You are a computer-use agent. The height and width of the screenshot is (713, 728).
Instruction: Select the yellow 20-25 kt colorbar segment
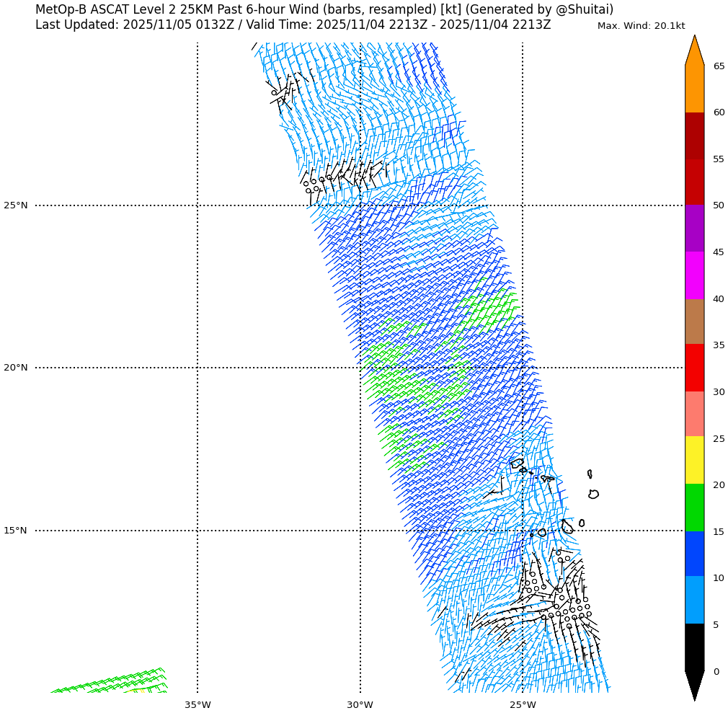(694, 460)
